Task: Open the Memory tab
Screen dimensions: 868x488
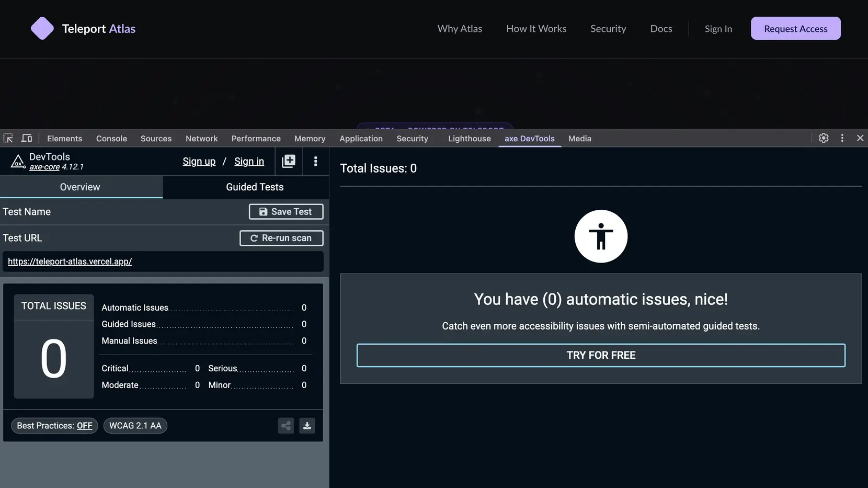Action: (310, 139)
